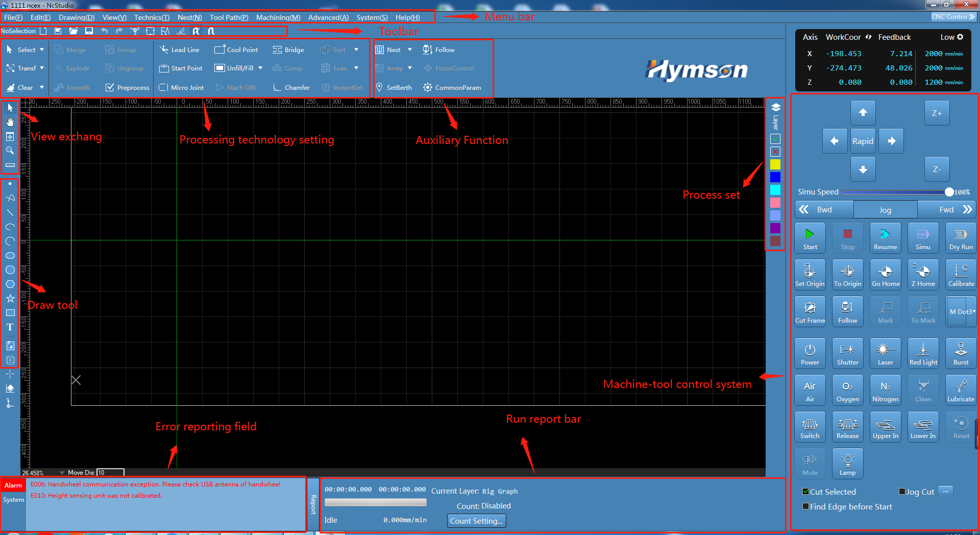Open the Machining menu
The height and width of the screenshot is (535, 980).
(x=278, y=17)
